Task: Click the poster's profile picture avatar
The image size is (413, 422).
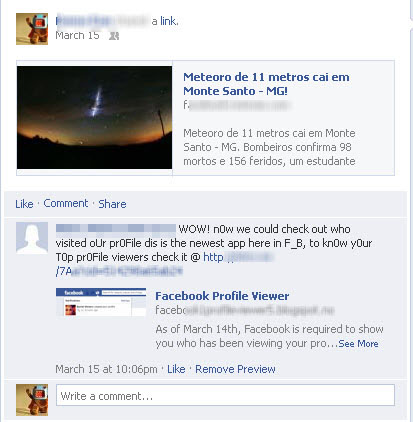Action: pos(32,29)
